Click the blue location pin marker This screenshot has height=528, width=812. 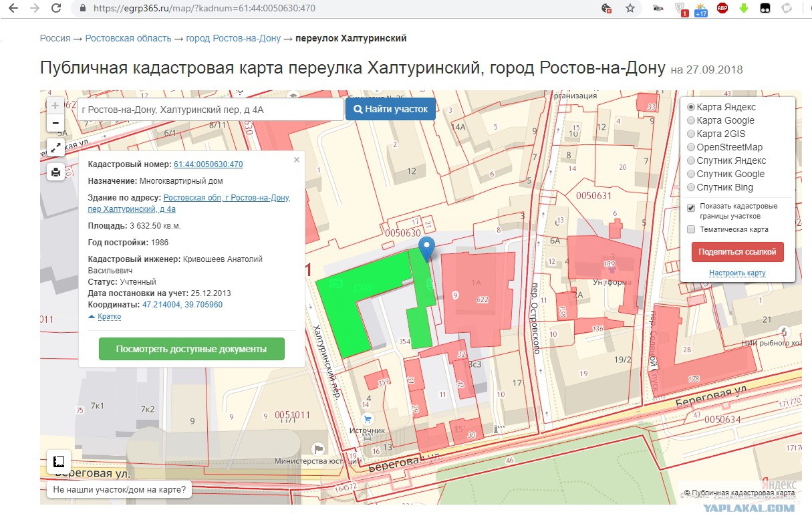tap(427, 249)
